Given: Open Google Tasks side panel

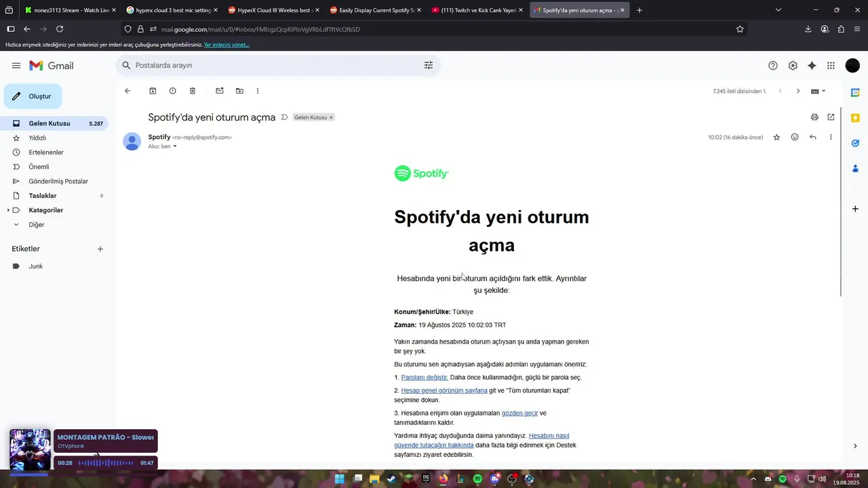Looking at the screenshot, I should pyautogui.click(x=855, y=143).
